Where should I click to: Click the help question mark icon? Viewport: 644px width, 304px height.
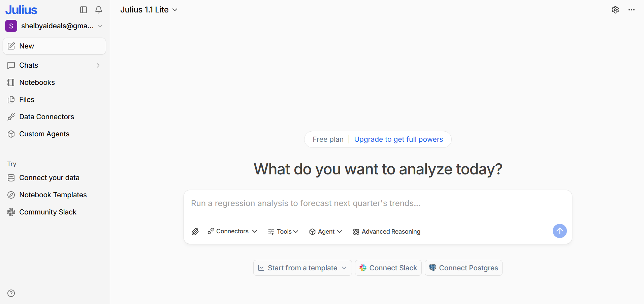pos(11,293)
